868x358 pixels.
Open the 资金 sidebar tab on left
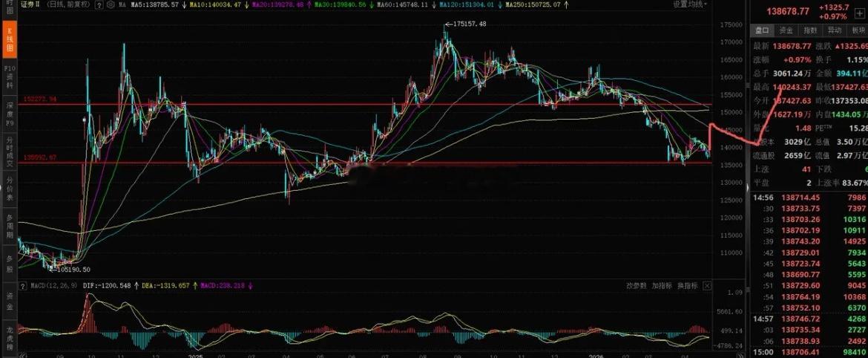tap(9, 299)
